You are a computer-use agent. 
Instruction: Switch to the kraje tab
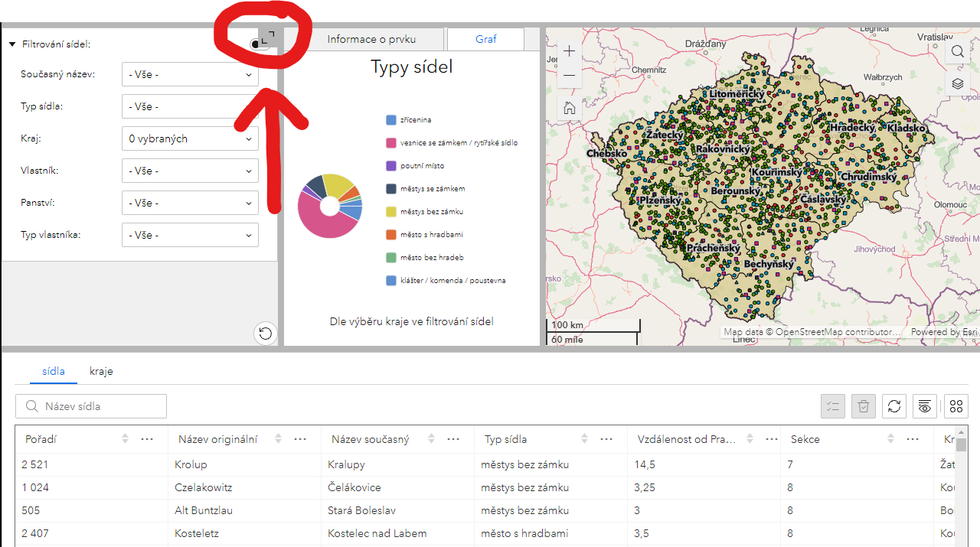point(101,371)
